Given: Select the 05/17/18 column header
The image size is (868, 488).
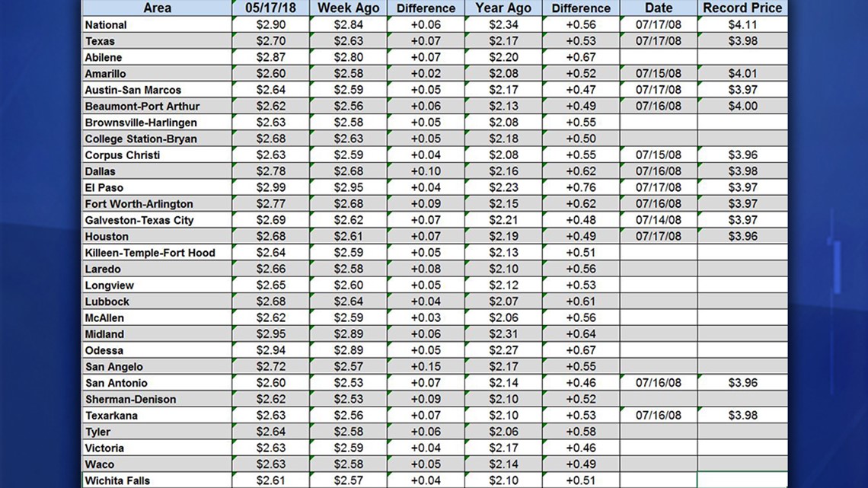Looking at the screenshot, I should tap(271, 8).
